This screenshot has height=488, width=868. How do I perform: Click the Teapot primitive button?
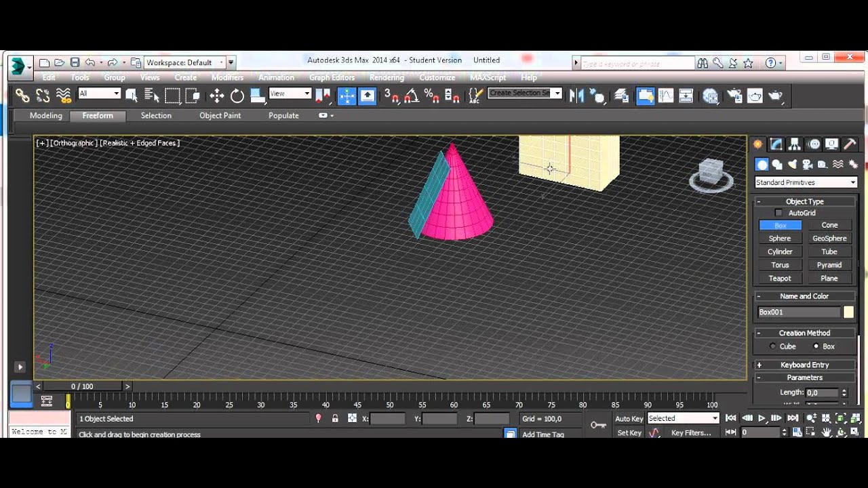pyautogui.click(x=780, y=279)
